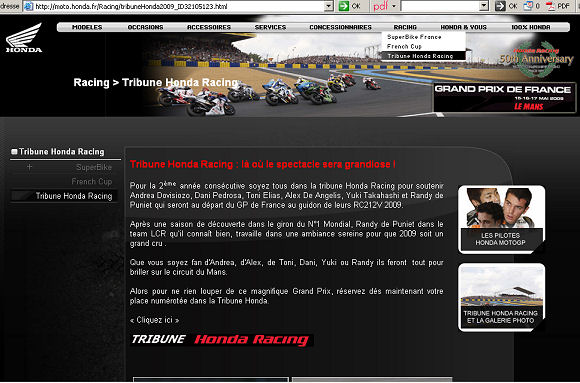Open the OCCASIONS menu

coord(145,27)
